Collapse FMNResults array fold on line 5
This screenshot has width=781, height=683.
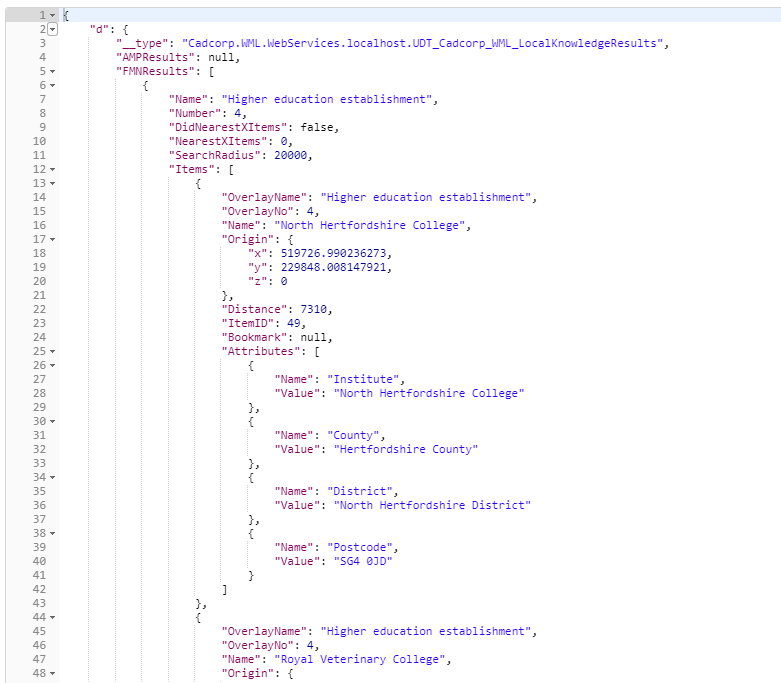52,72
